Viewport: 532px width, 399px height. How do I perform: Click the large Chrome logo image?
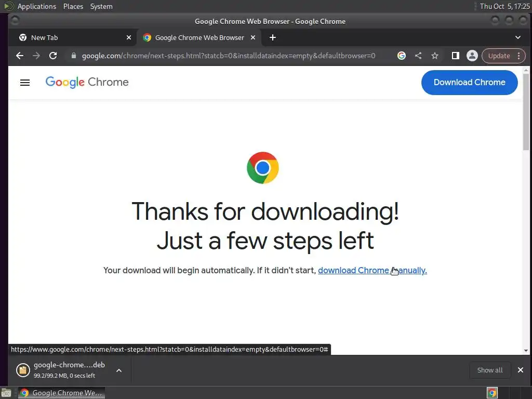[262, 168]
